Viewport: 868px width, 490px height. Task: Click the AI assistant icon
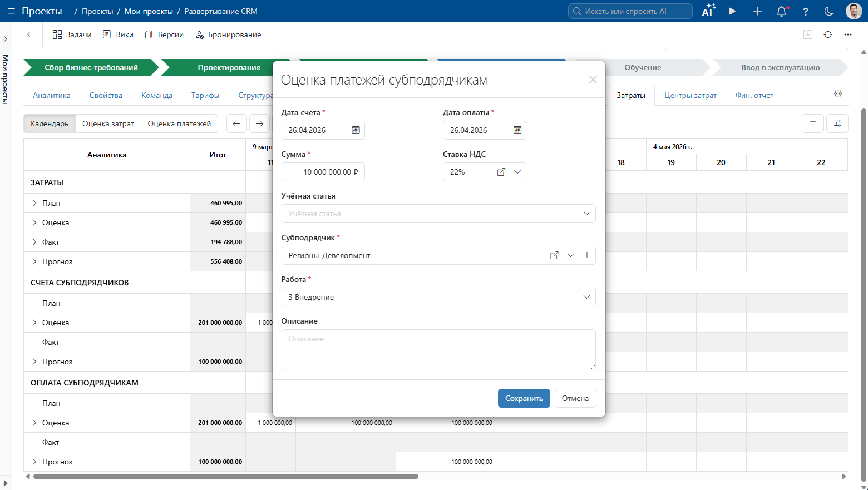(x=708, y=11)
